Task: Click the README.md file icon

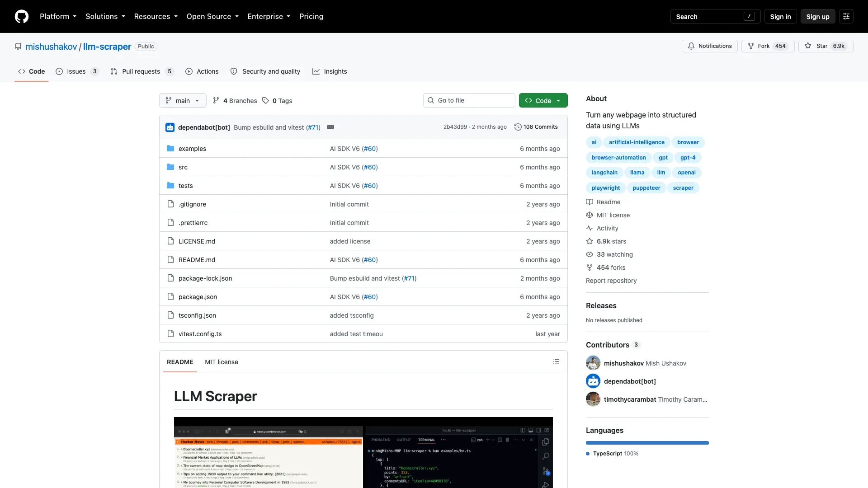Action: [170, 260]
